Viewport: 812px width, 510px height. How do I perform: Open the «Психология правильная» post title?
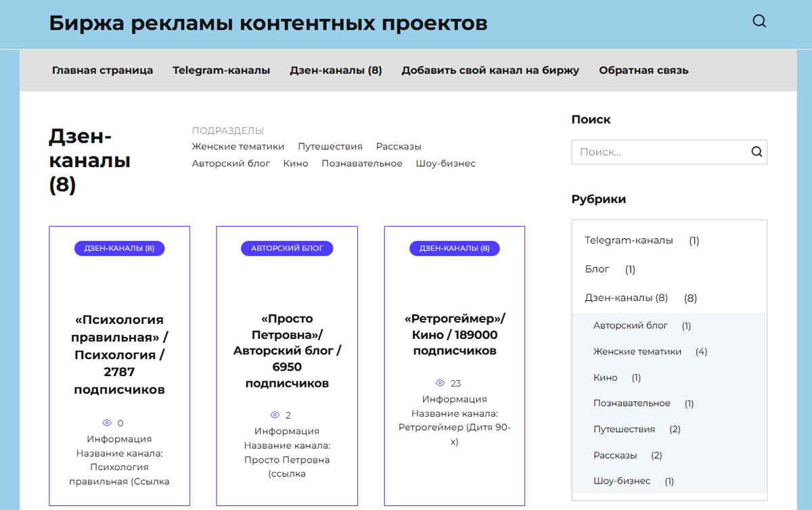pos(119,354)
